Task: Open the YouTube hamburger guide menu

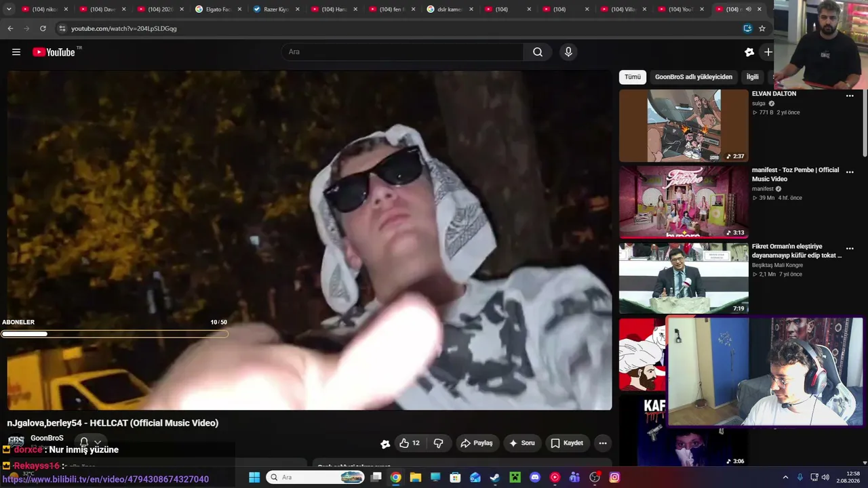Action: coord(16,52)
